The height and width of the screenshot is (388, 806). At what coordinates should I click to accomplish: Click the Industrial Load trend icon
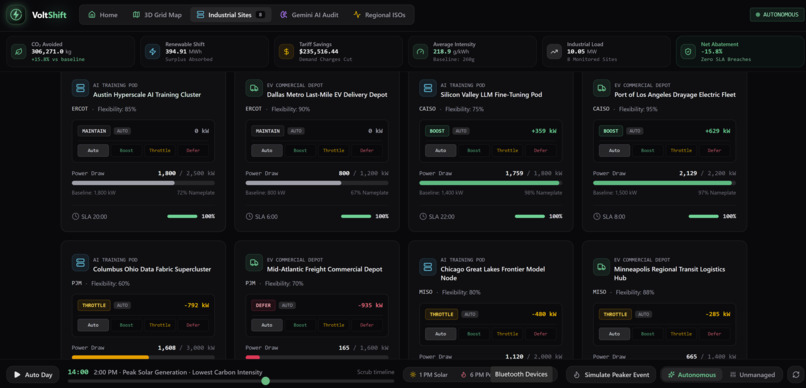[x=554, y=51]
